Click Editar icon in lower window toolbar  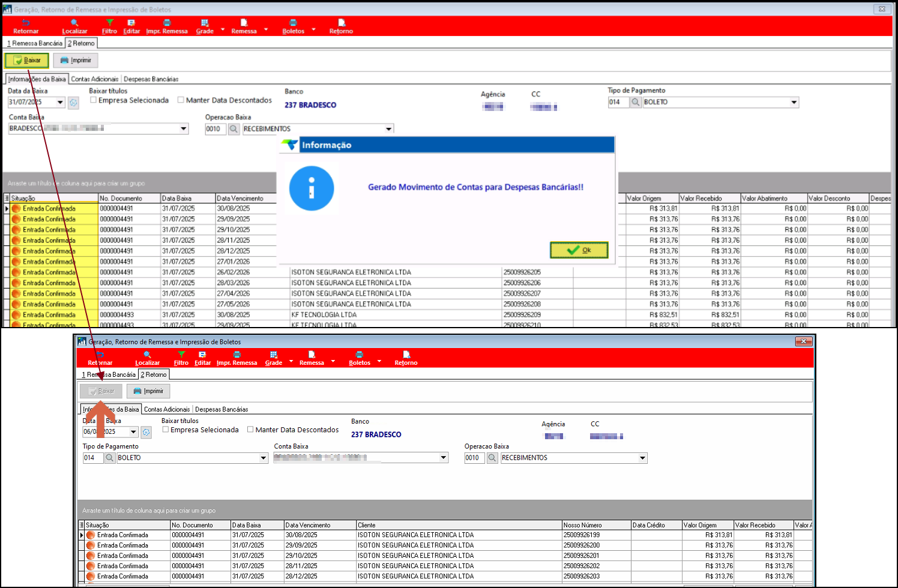[202, 355]
